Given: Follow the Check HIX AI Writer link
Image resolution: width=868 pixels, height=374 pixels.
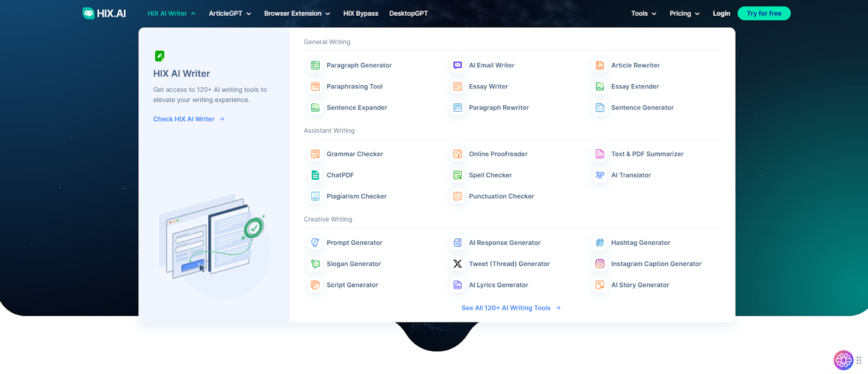Looking at the screenshot, I should 189,119.
